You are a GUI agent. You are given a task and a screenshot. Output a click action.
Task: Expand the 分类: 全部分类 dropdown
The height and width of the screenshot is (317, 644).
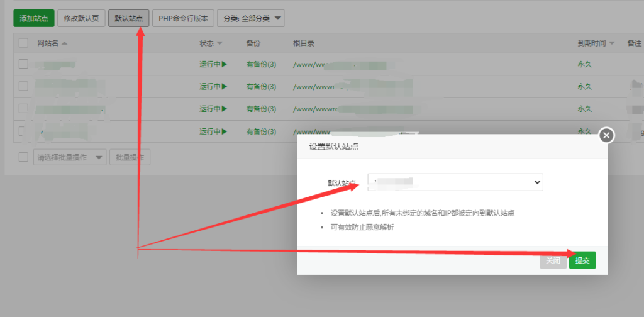251,18
